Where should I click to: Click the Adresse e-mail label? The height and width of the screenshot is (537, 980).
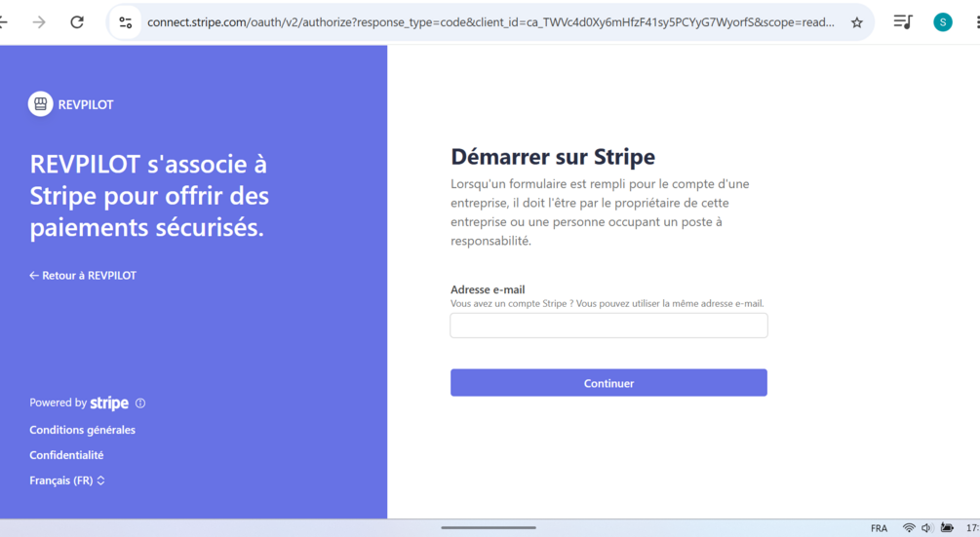(488, 289)
